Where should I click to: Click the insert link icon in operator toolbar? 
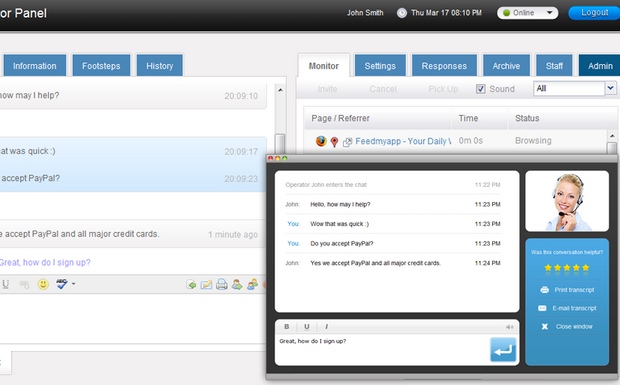(24, 284)
